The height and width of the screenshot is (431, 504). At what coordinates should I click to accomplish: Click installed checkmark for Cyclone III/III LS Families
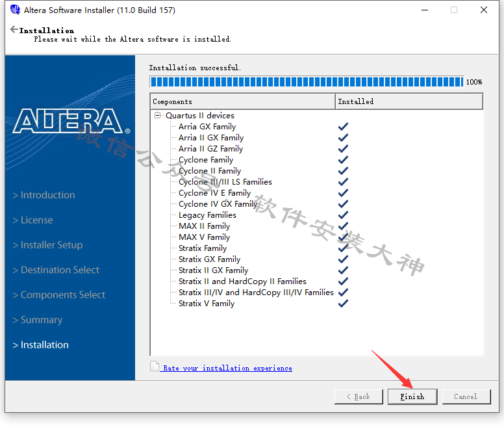coord(343,182)
